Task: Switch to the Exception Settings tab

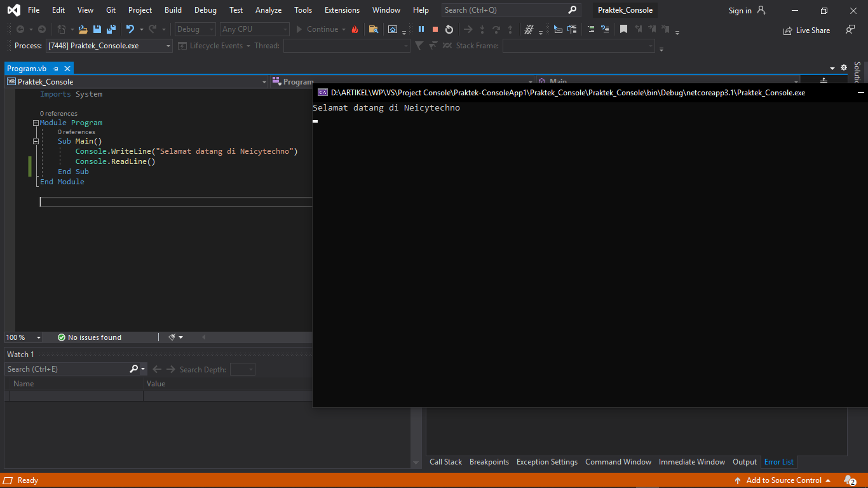Action: pos(547,462)
